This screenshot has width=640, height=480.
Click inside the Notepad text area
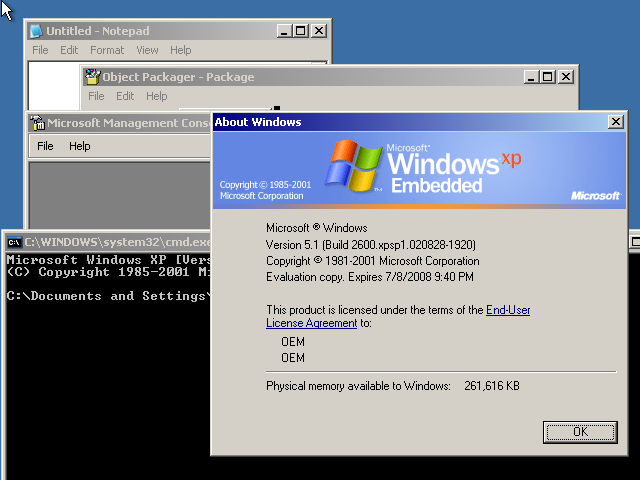pos(54,86)
